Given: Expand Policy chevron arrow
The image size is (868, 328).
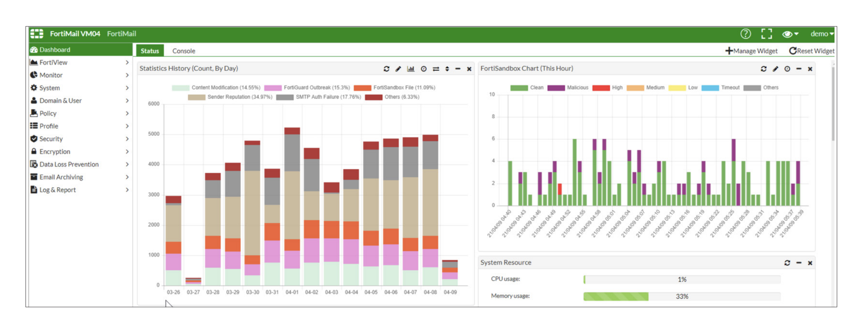Looking at the screenshot, I should tap(127, 114).
